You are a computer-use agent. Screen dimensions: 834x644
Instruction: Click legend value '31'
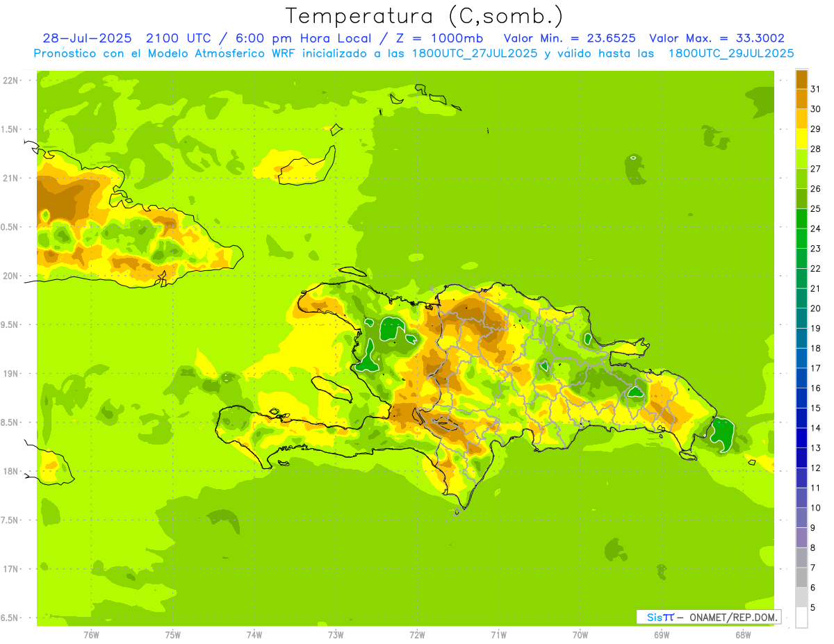tap(816, 89)
